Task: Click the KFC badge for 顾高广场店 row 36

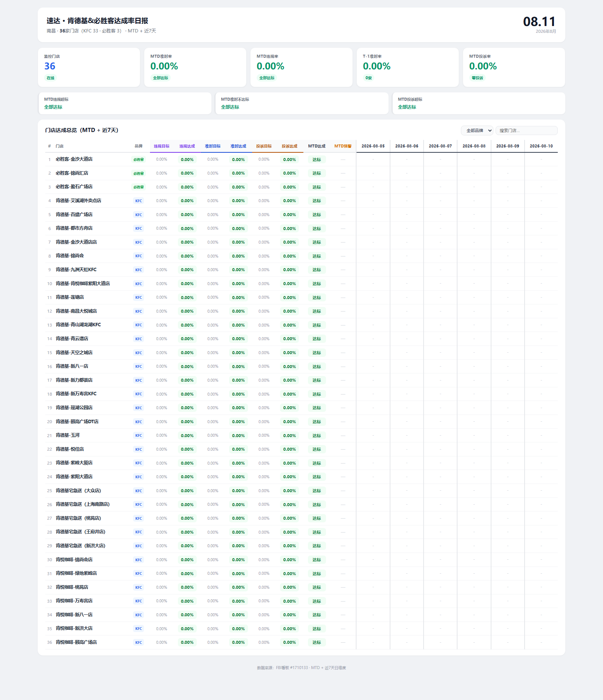Action: [x=139, y=643]
